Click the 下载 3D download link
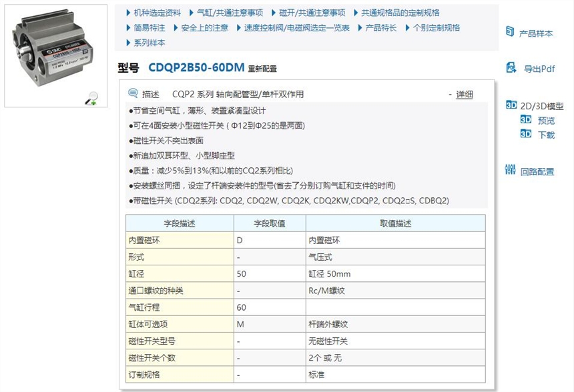The image size is (574, 392). 546,135
